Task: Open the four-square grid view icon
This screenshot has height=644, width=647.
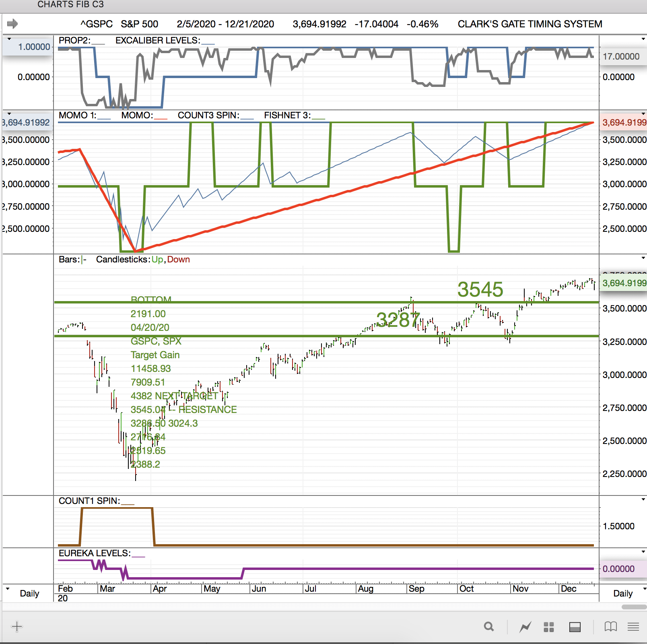Action: [549, 627]
